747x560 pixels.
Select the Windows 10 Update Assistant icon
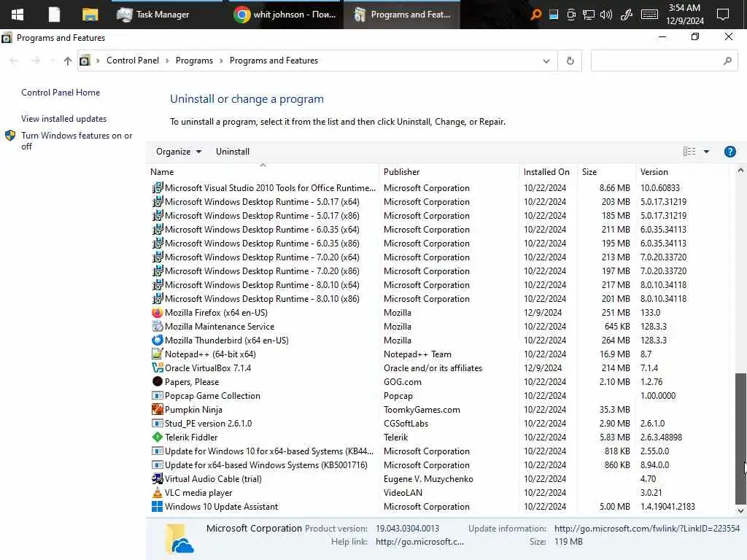[x=158, y=507]
